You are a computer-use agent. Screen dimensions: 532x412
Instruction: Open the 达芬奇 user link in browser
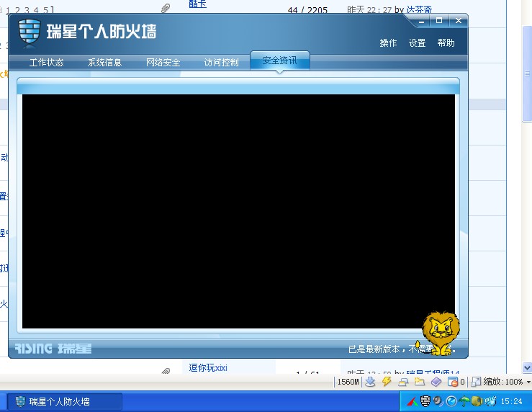pyautogui.click(x=420, y=10)
